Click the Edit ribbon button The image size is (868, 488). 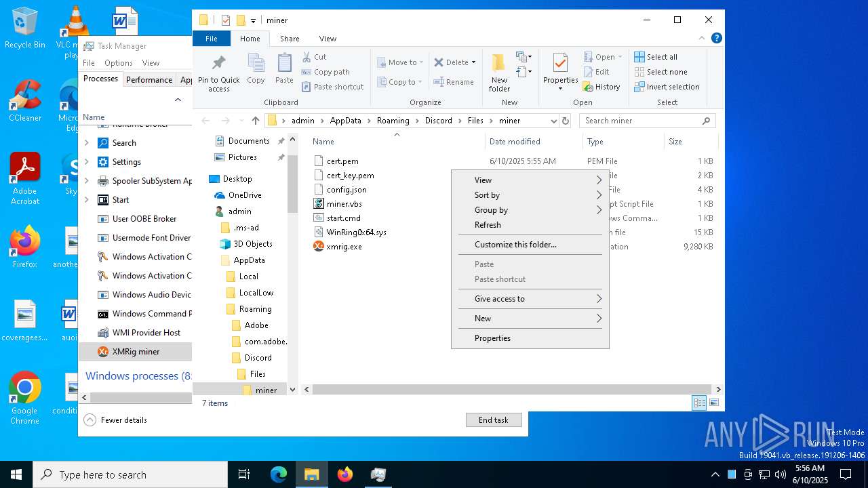point(596,72)
